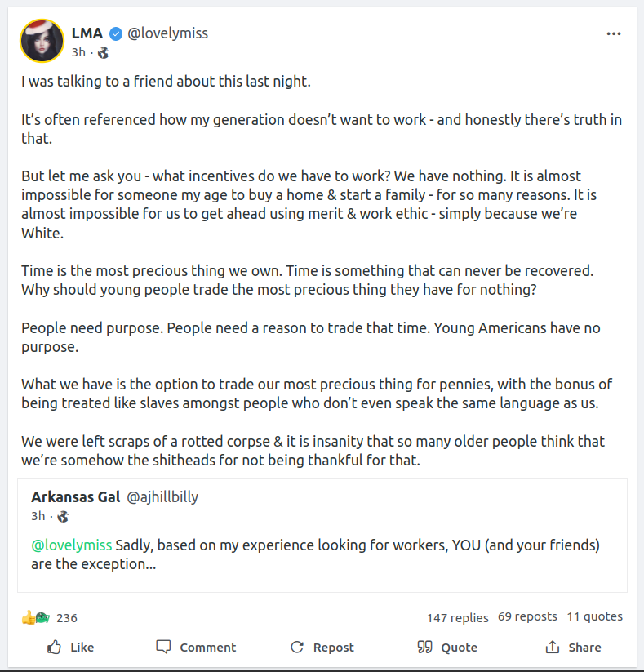
Task: Click the reaction emoji icons beside 236
Action: pos(36,617)
